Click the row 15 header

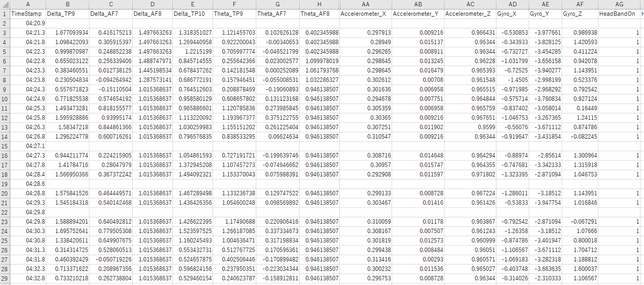[x=4, y=146]
